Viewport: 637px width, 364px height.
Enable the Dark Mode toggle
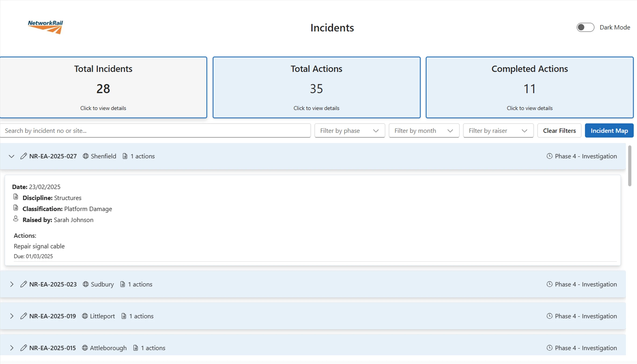coord(585,27)
